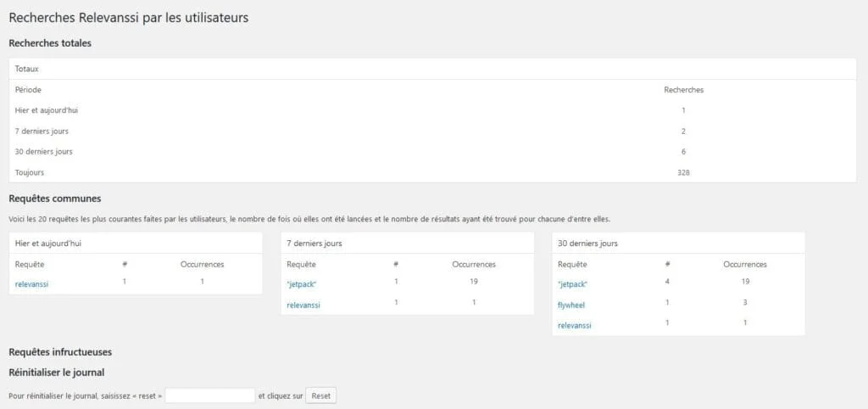Click the Totaux panel header
Screen dimensions: 868x409
point(27,69)
